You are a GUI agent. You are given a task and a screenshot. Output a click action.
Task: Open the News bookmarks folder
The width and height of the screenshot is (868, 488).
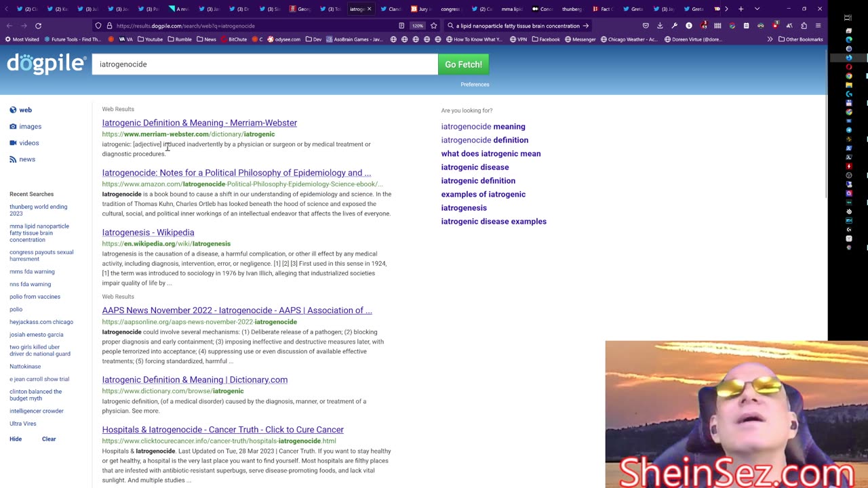(x=206, y=39)
